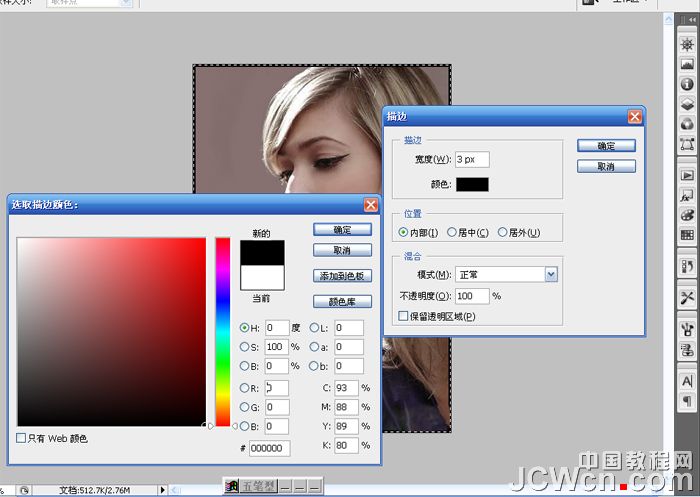Click the vertical hue slider bar
The image size is (700, 497).
pyautogui.click(x=223, y=332)
